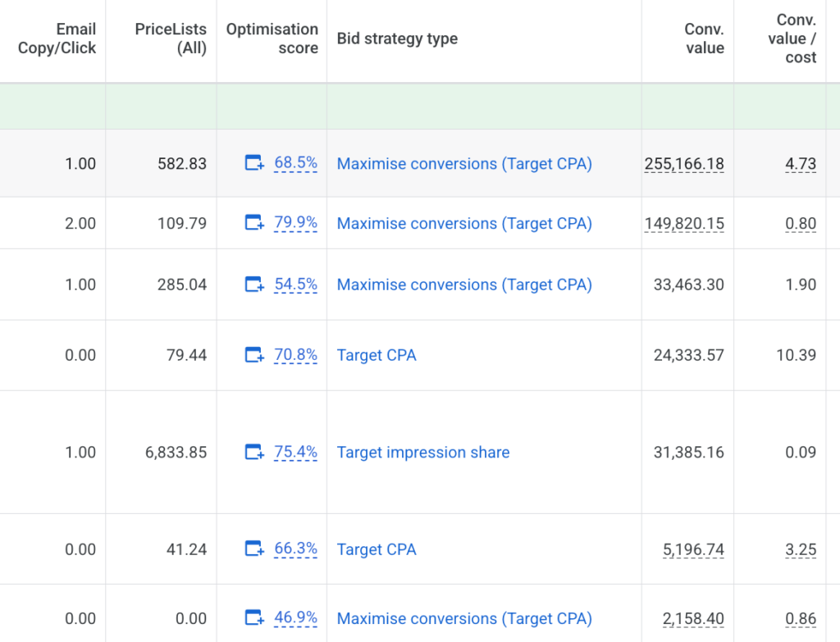Open the 79.9% optimisation score link
Image resolution: width=840 pixels, height=642 pixels.
click(295, 223)
